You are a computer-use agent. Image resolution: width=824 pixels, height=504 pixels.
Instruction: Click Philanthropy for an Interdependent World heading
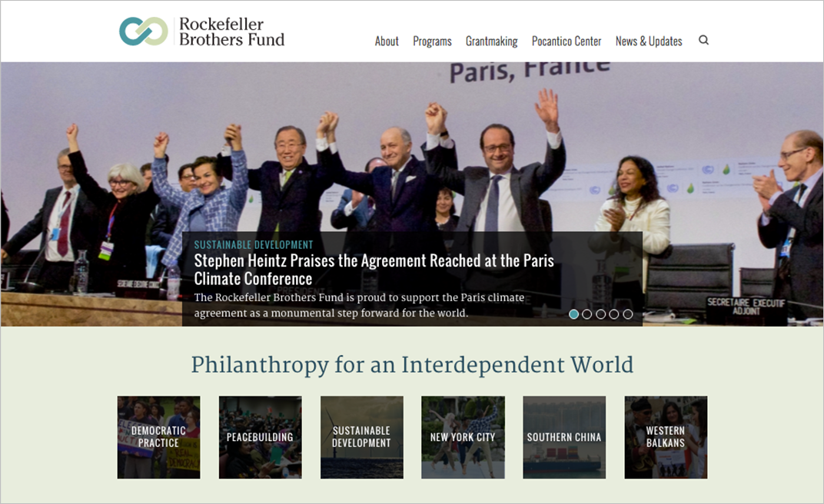[412, 365]
